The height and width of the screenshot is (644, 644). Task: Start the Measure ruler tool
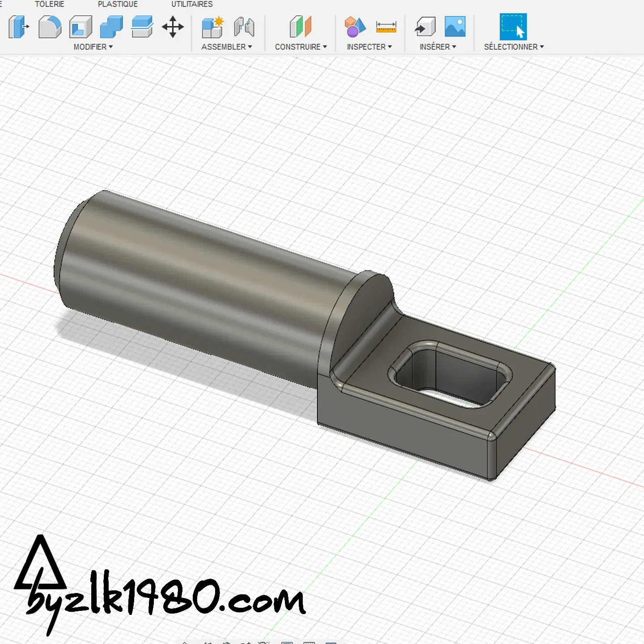[x=386, y=27]
